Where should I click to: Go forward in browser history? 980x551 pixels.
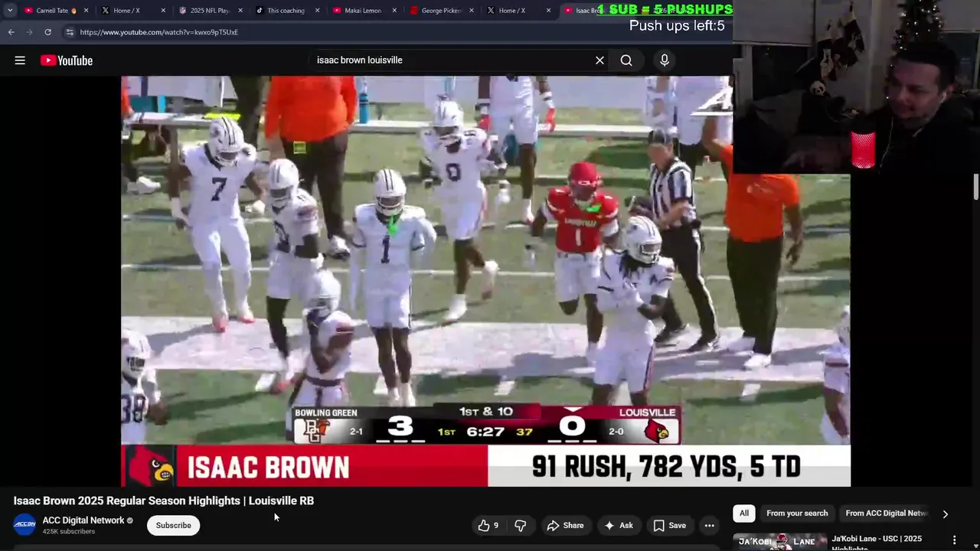pos(29,32)
